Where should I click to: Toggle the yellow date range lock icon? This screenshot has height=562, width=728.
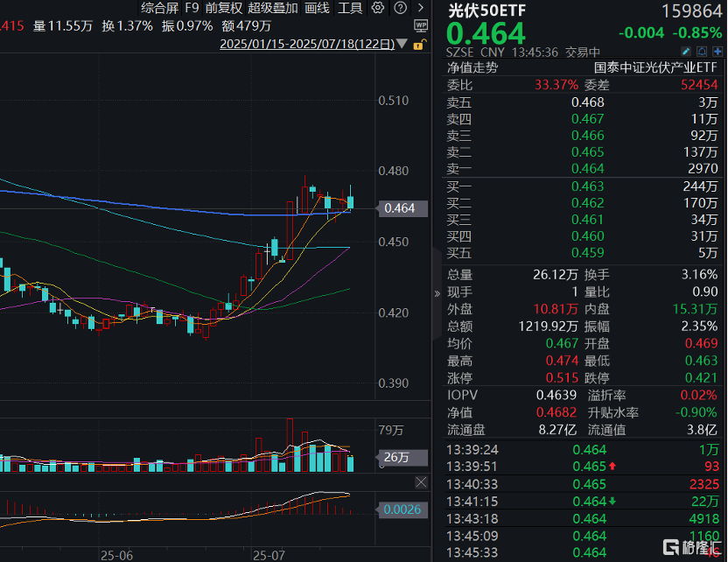coord(419,45)
